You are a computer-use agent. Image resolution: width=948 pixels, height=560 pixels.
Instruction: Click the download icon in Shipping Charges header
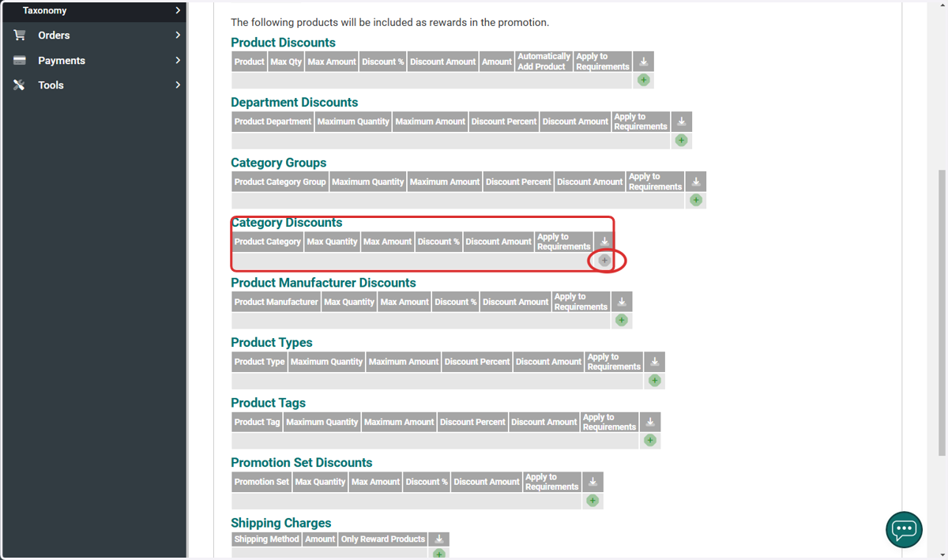pyautogui.click(x=439, y=539)
